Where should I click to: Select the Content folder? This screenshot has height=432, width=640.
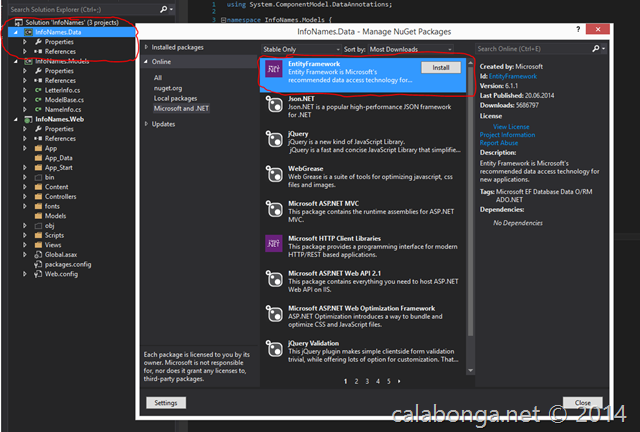(56, 187)
